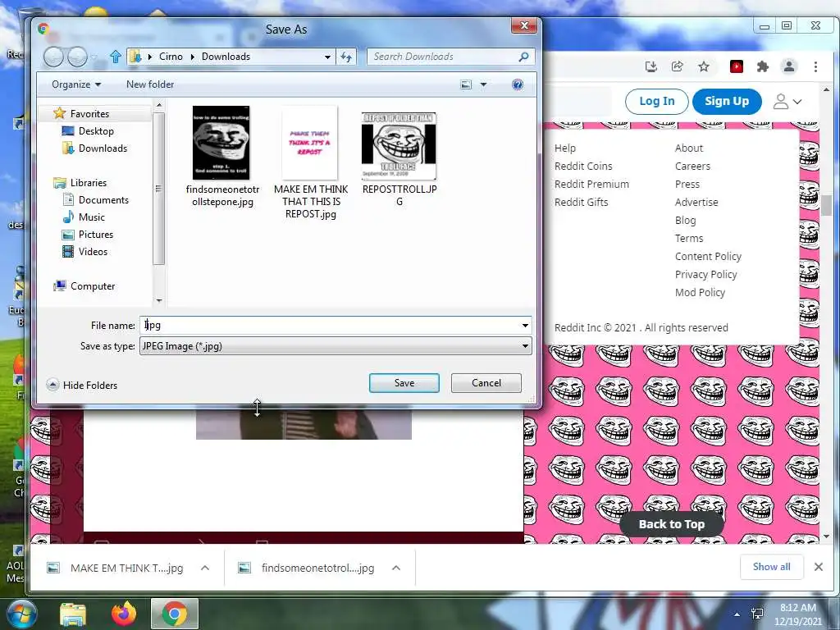Click the red YouTube extension icon

point(737,66)
